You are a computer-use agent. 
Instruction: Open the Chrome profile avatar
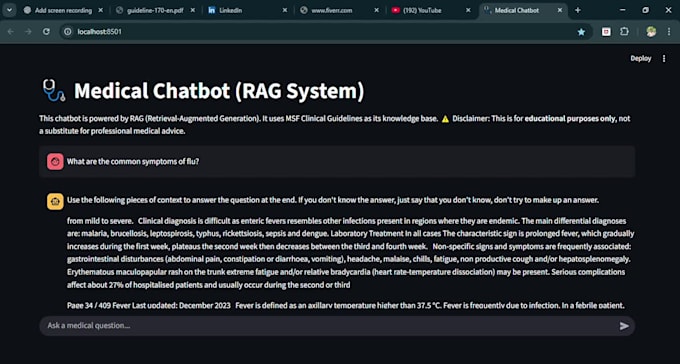[x=651, y=32]
